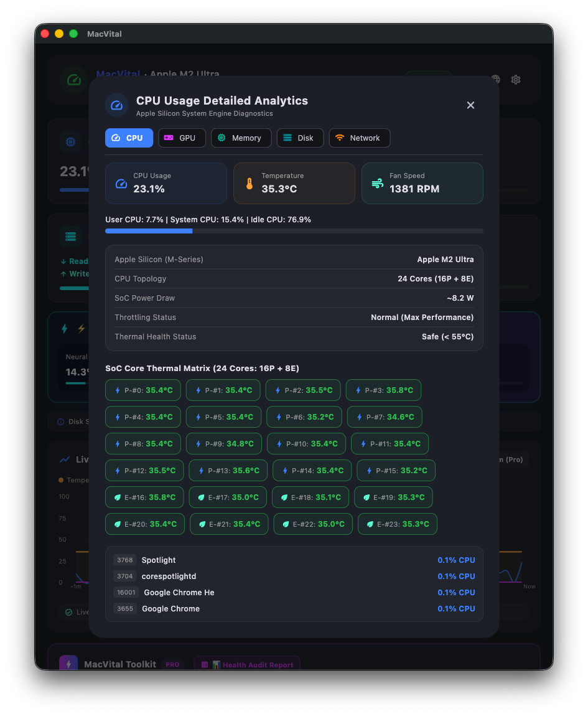Click the Apple M2 Ultra value
This screenshot has height=716, width=588.
pos(445,260)
